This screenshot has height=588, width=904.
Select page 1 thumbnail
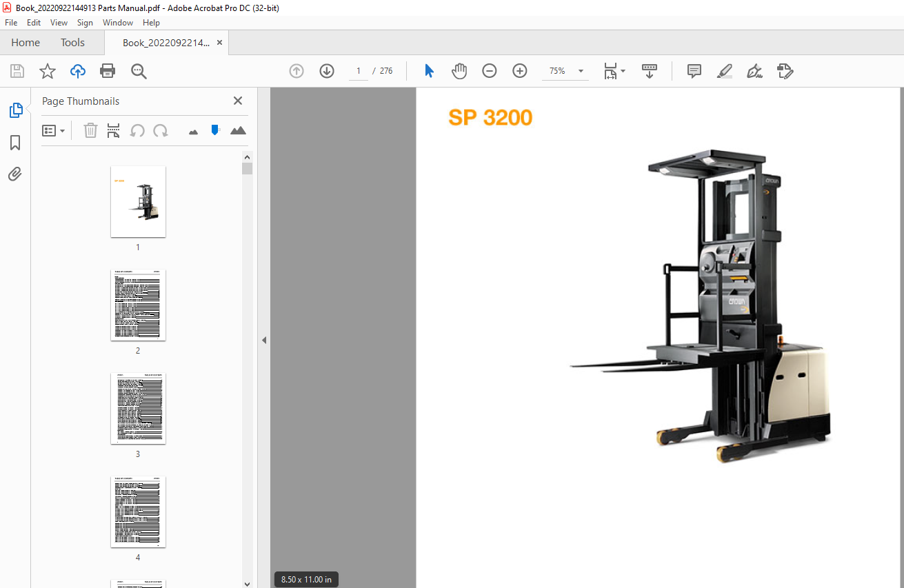pyautogui.click(x=138, y=201)
